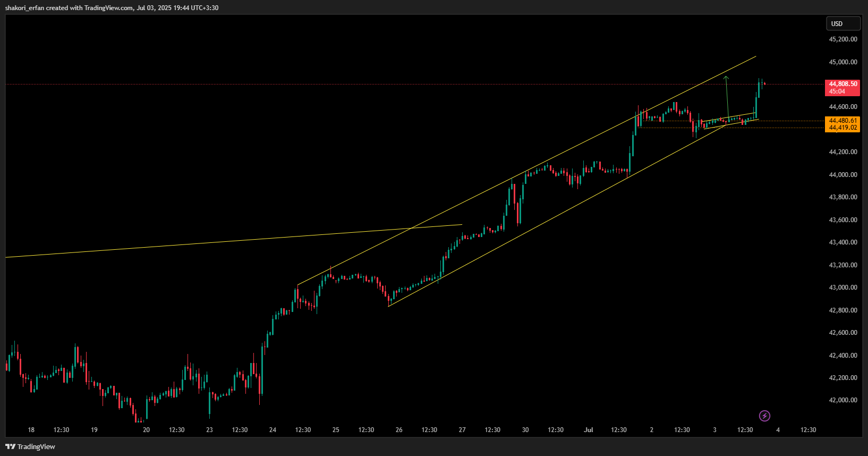Select the red 44,808.50 current price label
This screenshot has width=868, height=456.
[843, 88]
